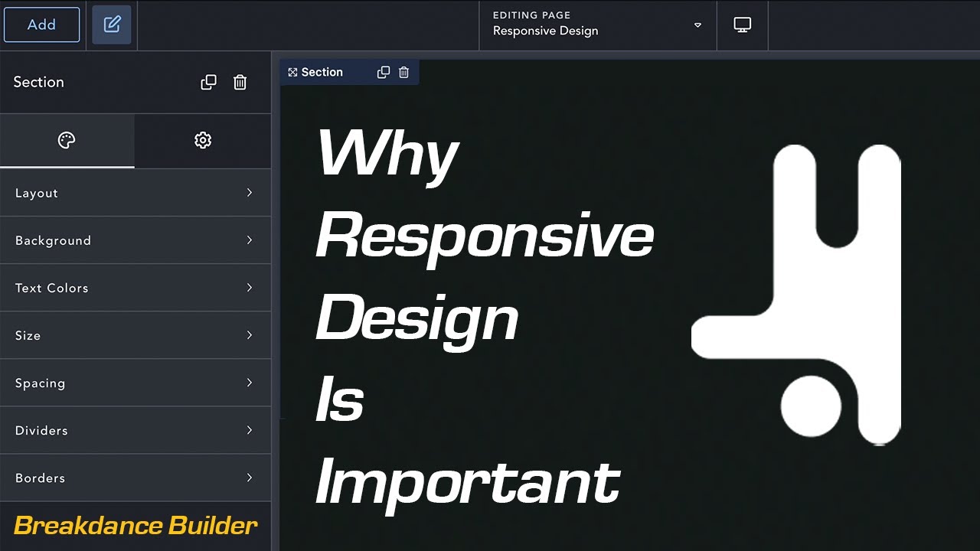Toggle the pencil edit icon in top bar
Image resolution: width=980 pixels, height=551 pixels.
112,24
